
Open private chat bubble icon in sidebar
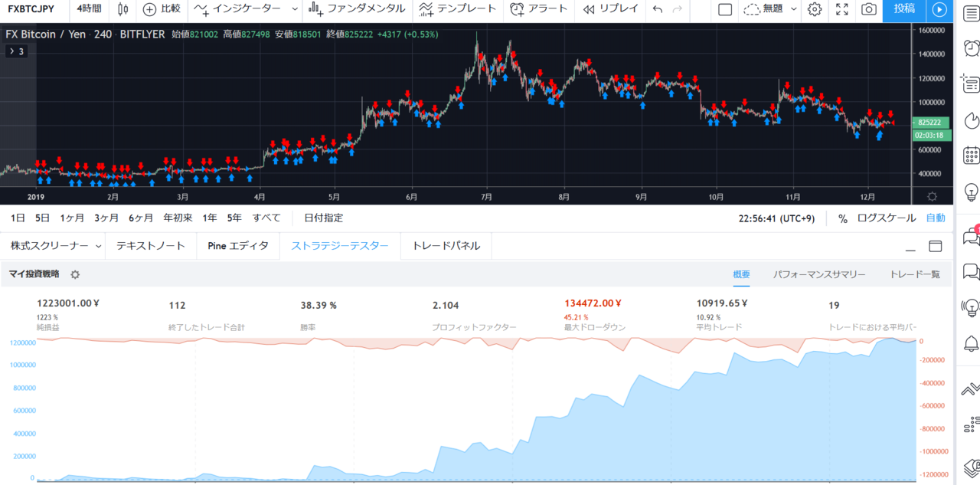[x=971, y=271]
